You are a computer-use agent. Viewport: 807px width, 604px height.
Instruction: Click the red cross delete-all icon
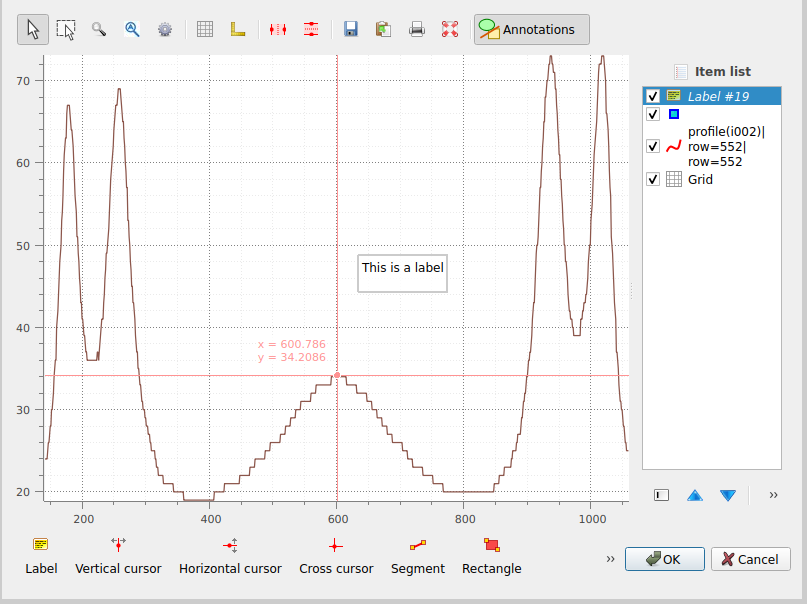[x=450, y=29]
